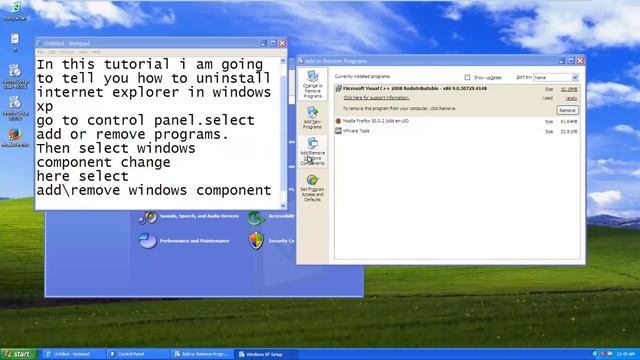Click the red security alert tray icon
This screenshot has width=640, height=360.
click(x=602, y=354)
